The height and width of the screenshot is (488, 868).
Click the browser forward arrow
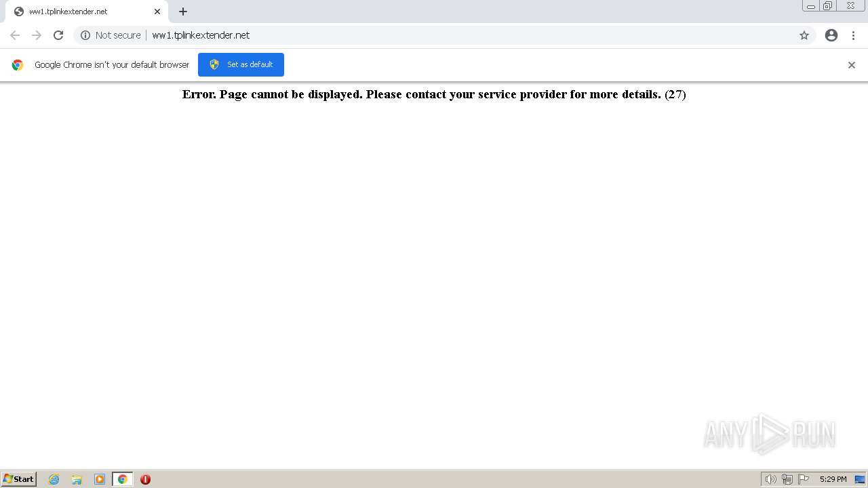tap(37, 35)
